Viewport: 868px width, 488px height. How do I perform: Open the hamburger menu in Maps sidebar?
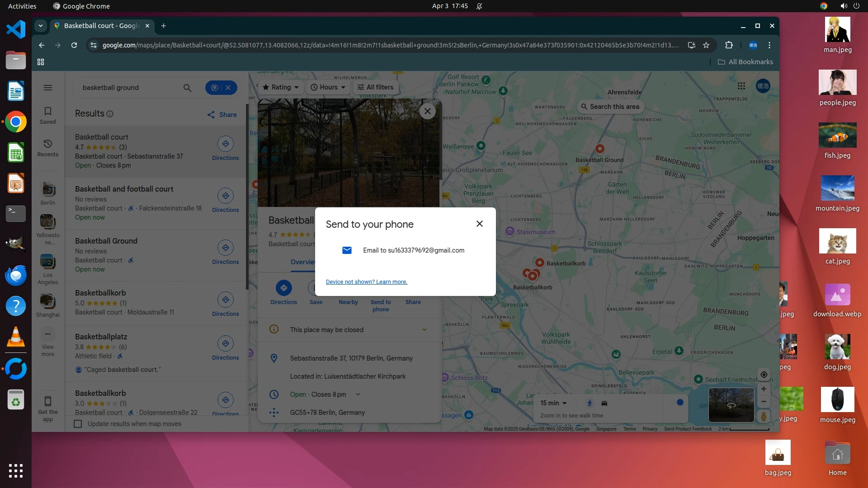pyautogui.click(x=48, y=88)
